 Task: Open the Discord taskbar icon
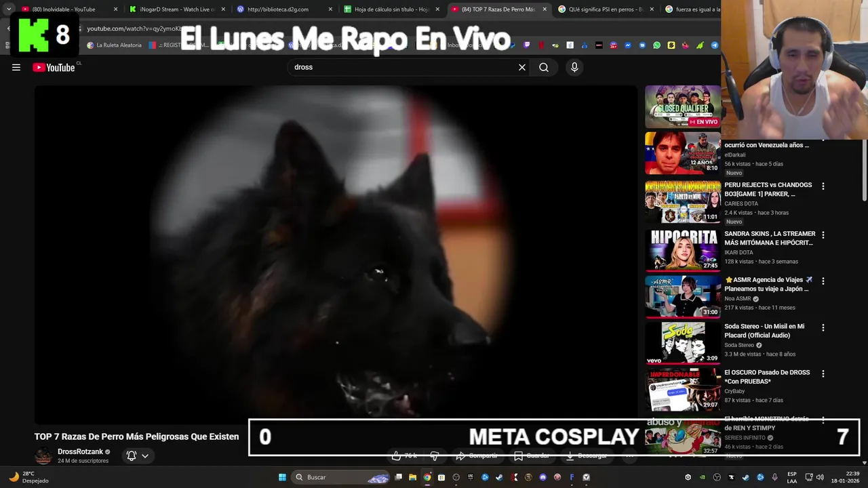pyautogui.click(x=543, y=477)
